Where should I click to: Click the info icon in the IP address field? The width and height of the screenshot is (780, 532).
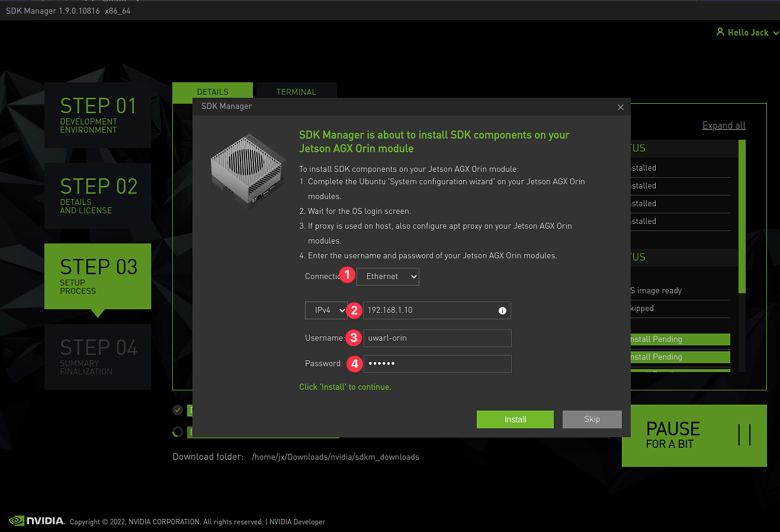[x=502, y=310]
